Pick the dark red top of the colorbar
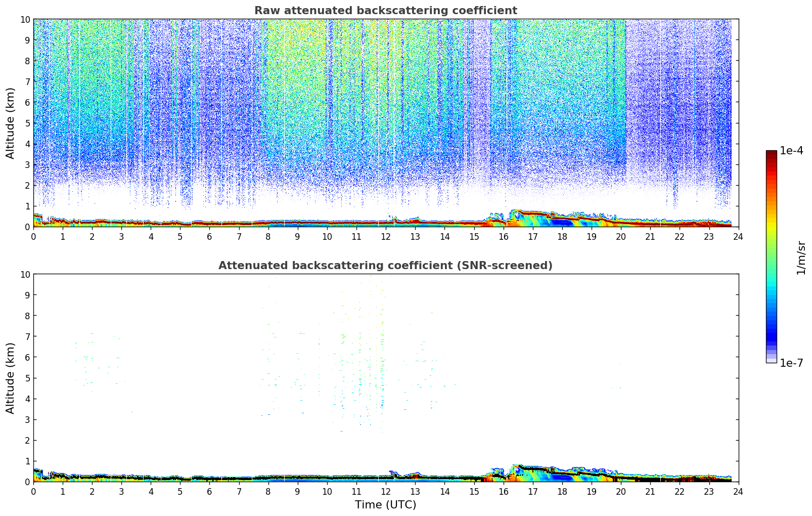The height and width of the screenshot is (516, 812). coord(771,155)
